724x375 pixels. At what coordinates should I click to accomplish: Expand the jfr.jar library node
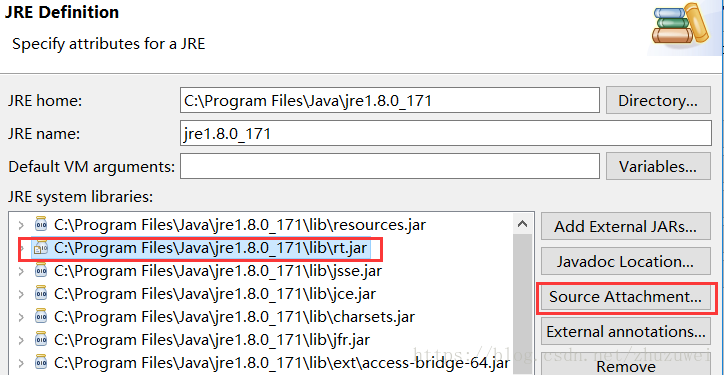(20, 340)
